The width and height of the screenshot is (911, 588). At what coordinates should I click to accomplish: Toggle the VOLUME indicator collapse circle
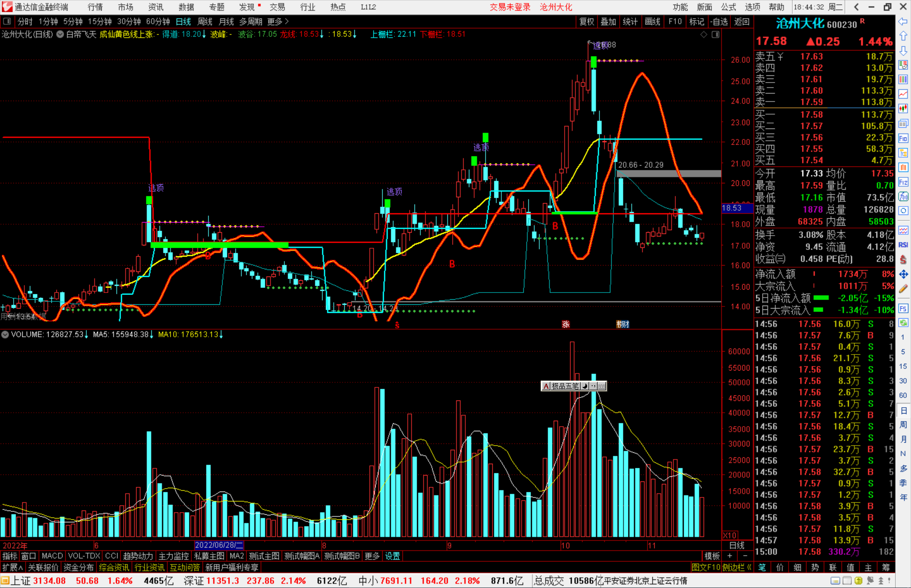(x=5, y=335)
